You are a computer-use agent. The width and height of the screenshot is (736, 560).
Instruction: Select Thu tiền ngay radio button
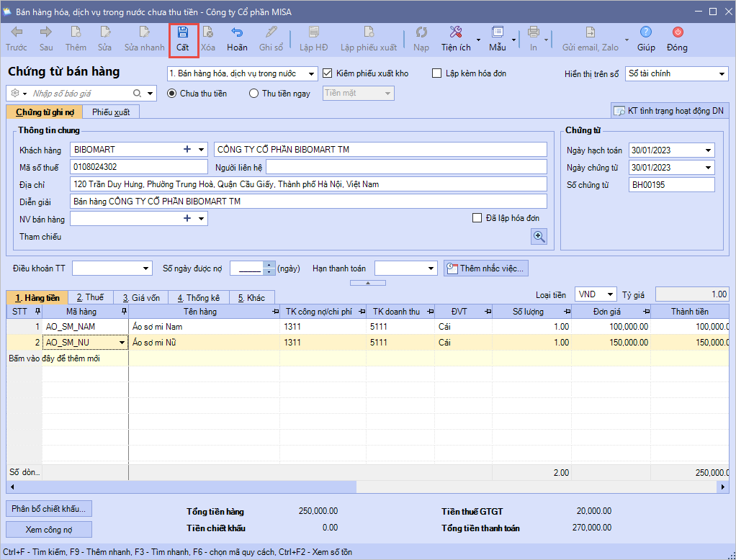(253, 94)
